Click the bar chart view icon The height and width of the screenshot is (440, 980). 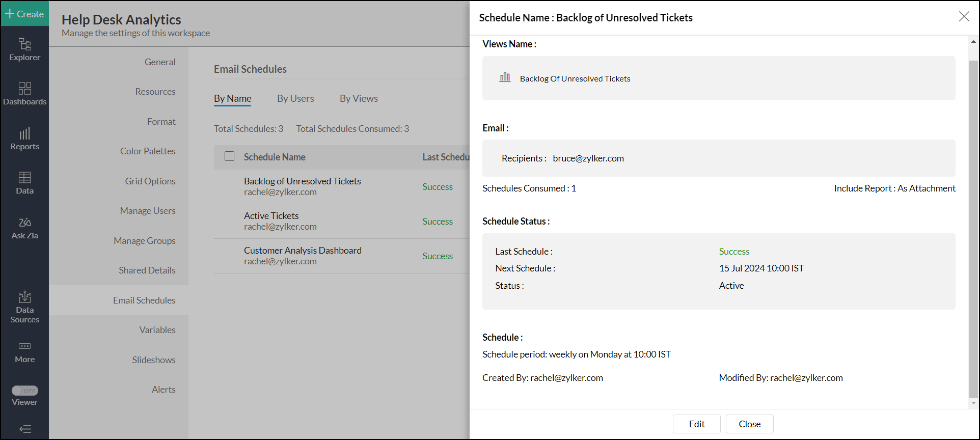[x=505, y=78]
